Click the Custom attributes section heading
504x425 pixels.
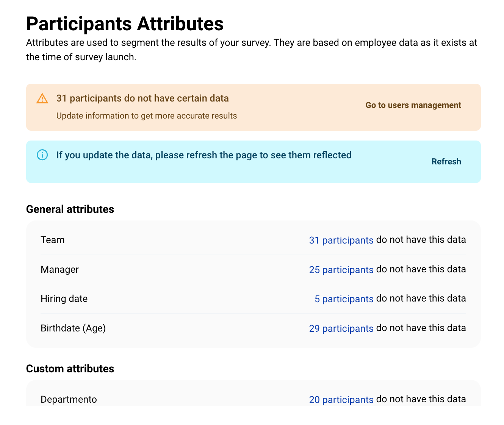pyautogui.click(x=70, y=369)
